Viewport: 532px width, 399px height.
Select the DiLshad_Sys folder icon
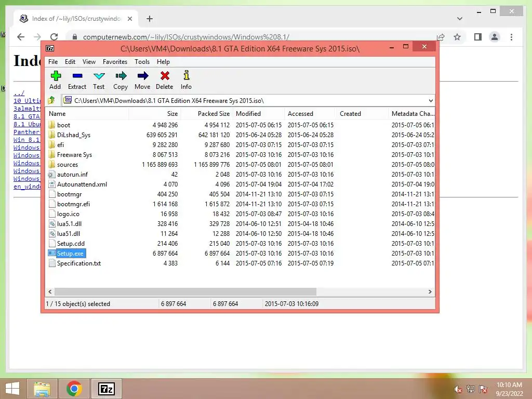(51, 135)
